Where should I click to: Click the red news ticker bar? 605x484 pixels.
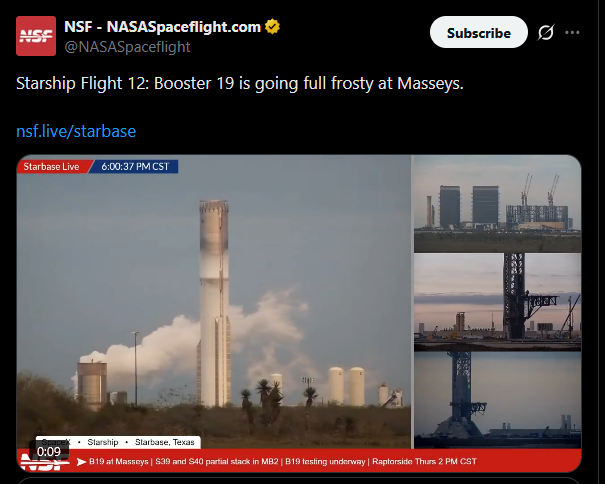coord(299,461)
